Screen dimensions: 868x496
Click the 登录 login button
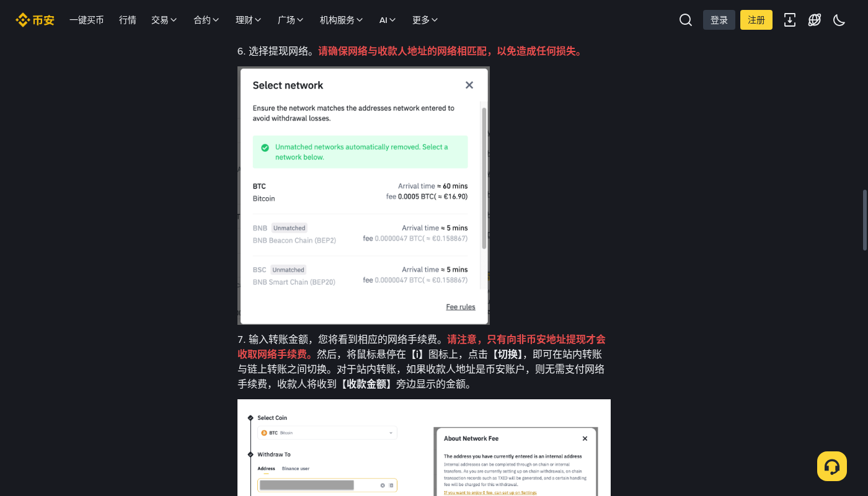click(x=719, y=20)
